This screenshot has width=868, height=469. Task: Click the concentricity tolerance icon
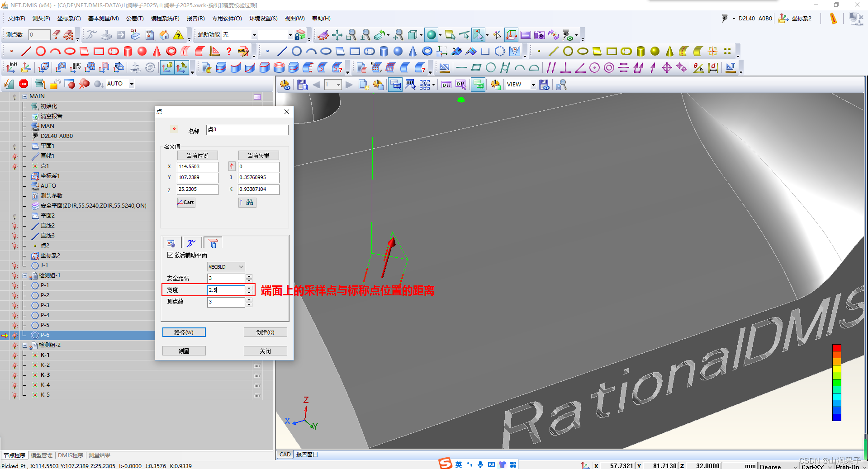point(609,68)
